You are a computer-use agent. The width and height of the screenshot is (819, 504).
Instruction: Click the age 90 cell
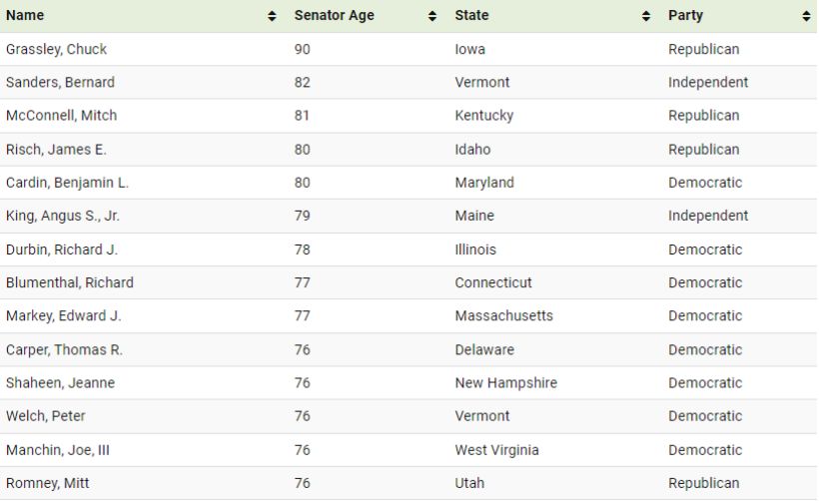click(302, 49)
